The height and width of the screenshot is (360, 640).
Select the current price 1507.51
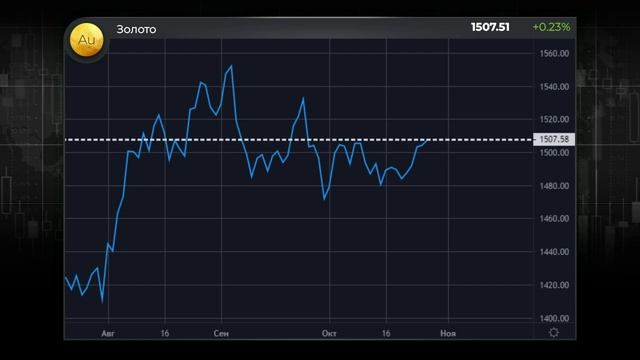click(490, 27)
